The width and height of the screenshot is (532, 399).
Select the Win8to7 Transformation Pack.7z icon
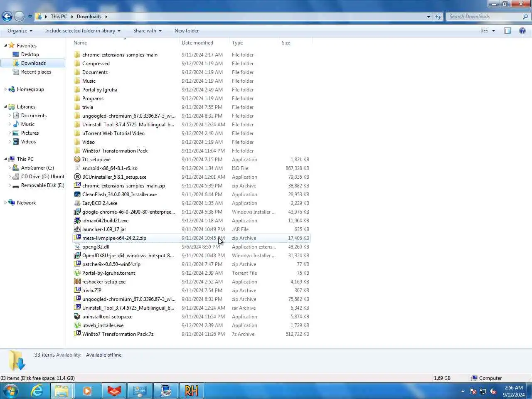pos(77,334)
